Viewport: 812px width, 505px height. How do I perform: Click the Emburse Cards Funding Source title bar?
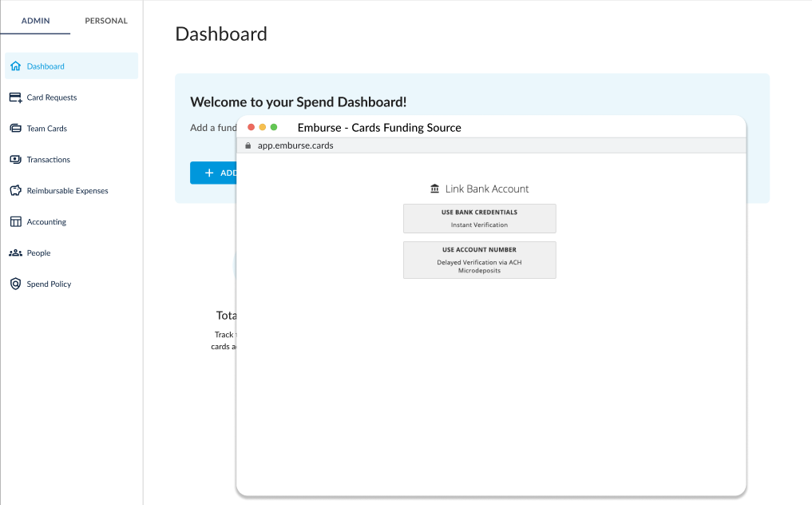[x=379, y=127]
